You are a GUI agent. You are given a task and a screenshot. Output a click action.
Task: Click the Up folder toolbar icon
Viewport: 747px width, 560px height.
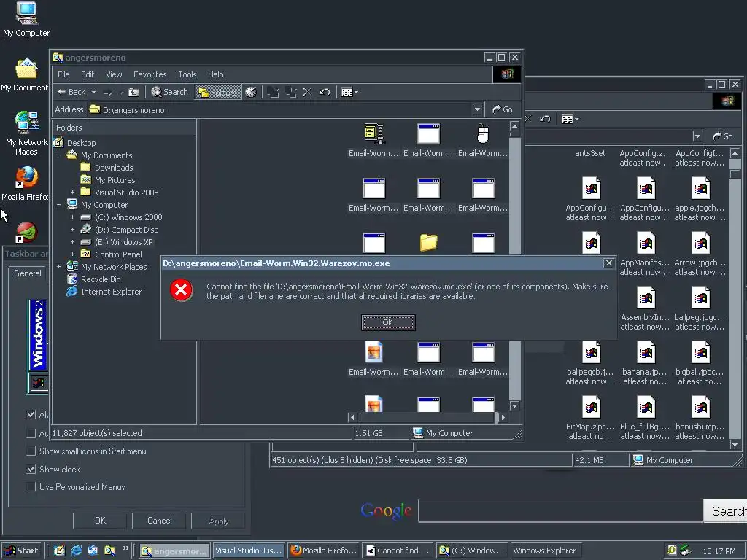(134, 92)
